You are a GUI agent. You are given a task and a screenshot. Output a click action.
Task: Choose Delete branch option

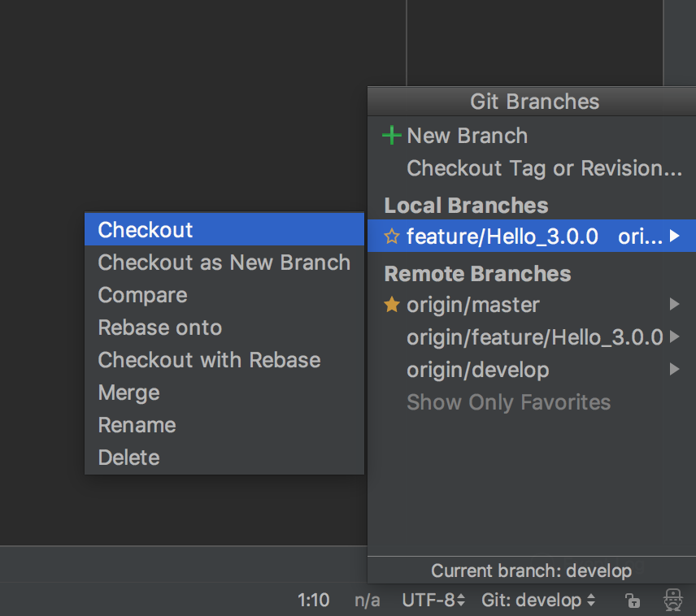pos(224,458)
